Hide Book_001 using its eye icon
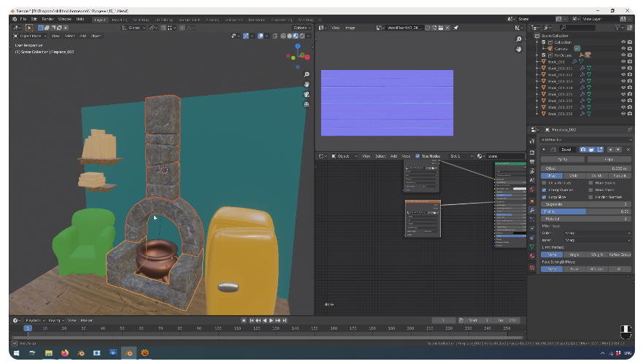The image size is (643, 364). coord(623,62)
